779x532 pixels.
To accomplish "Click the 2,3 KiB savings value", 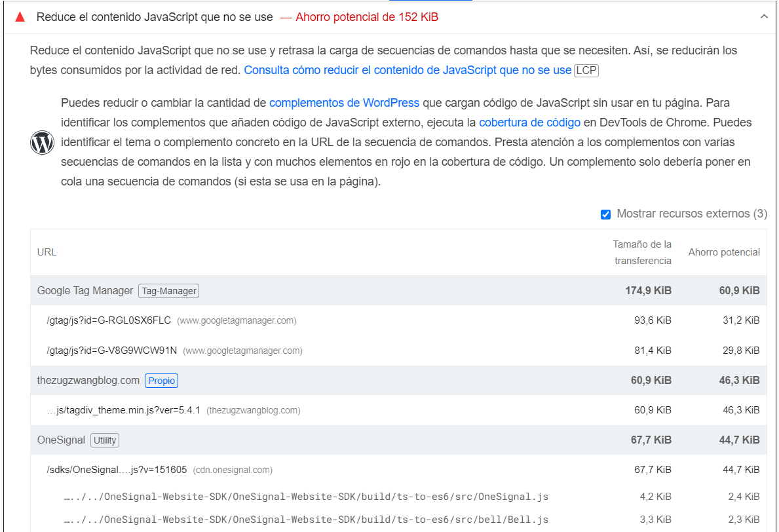I will 744,520.
